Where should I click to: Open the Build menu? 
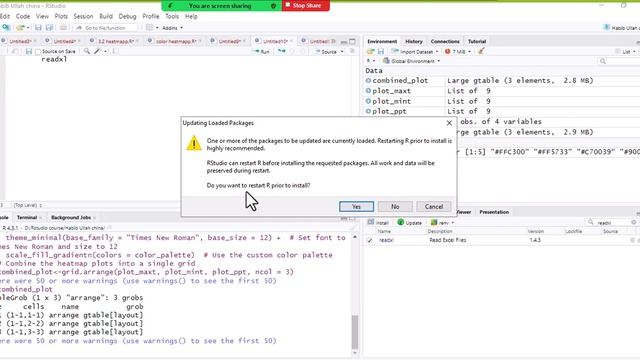tap(106, 16)
